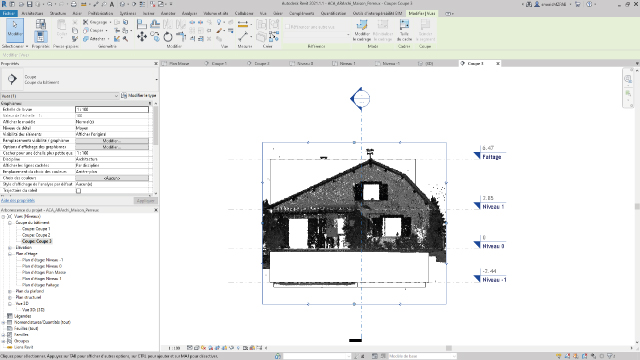Collapse the Coupe du bâtiment tree node
The image size is (640, 360).
(10, 223)
